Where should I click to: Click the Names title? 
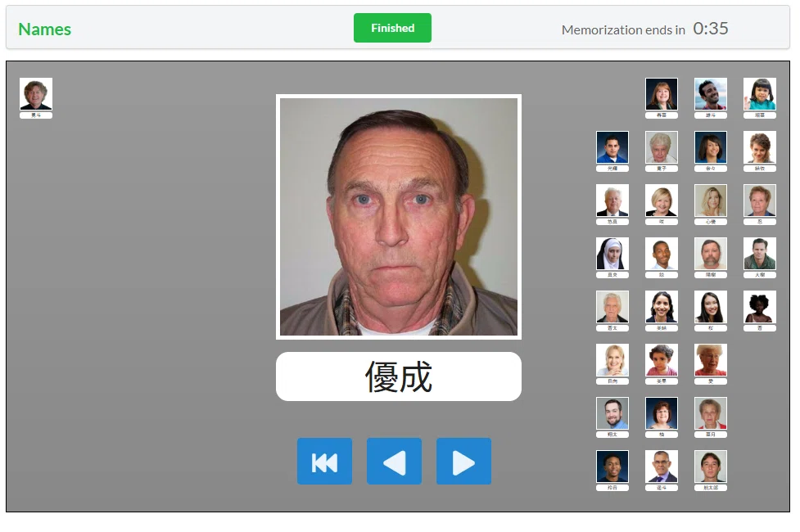tap(45, 29)
